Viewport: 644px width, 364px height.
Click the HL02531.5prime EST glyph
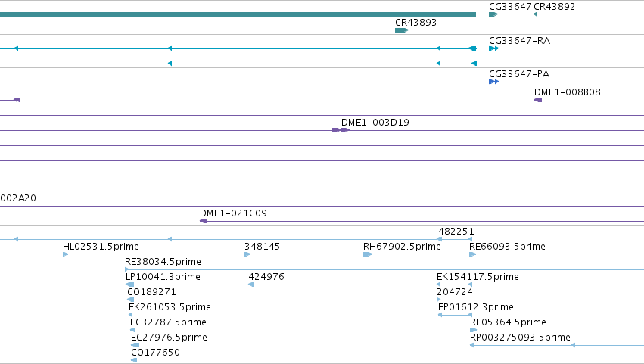click(x=65, y=254)
